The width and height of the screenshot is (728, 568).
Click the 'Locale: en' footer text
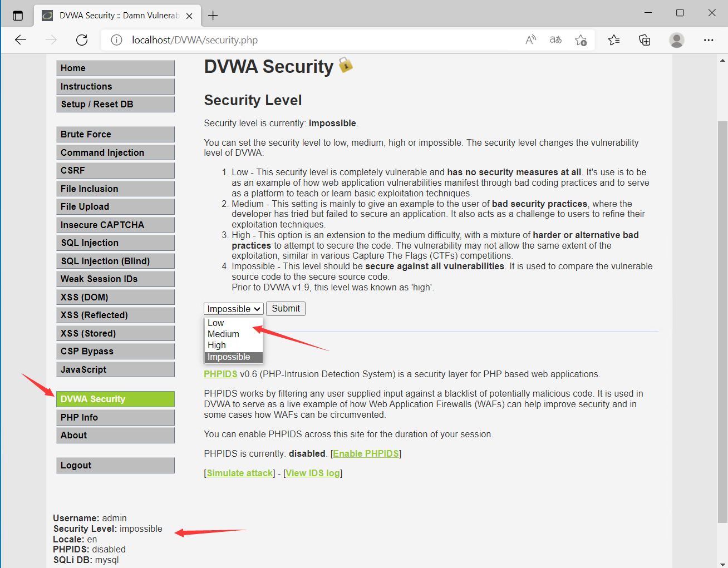tap(75, 539)
